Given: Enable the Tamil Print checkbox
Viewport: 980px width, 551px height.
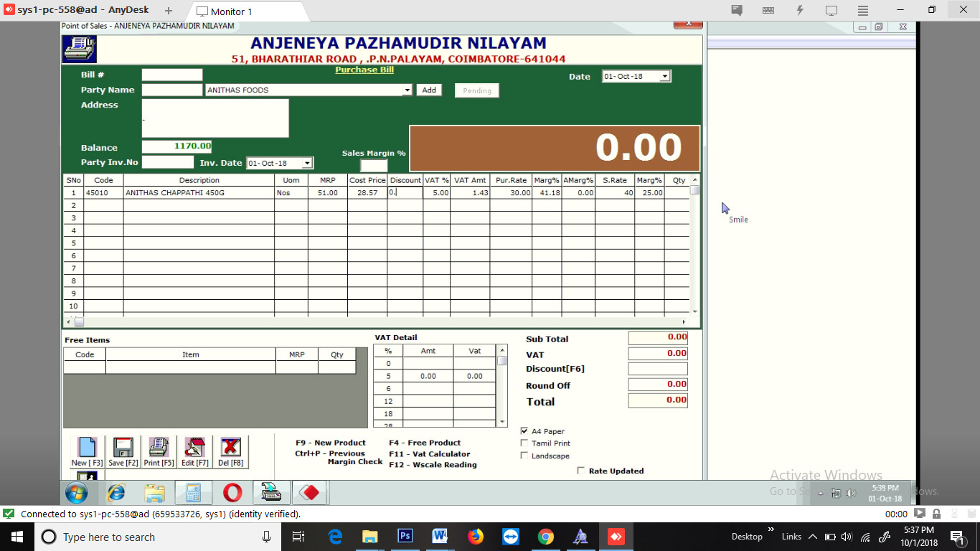Looking at the screenshot, I should [524, 443].
